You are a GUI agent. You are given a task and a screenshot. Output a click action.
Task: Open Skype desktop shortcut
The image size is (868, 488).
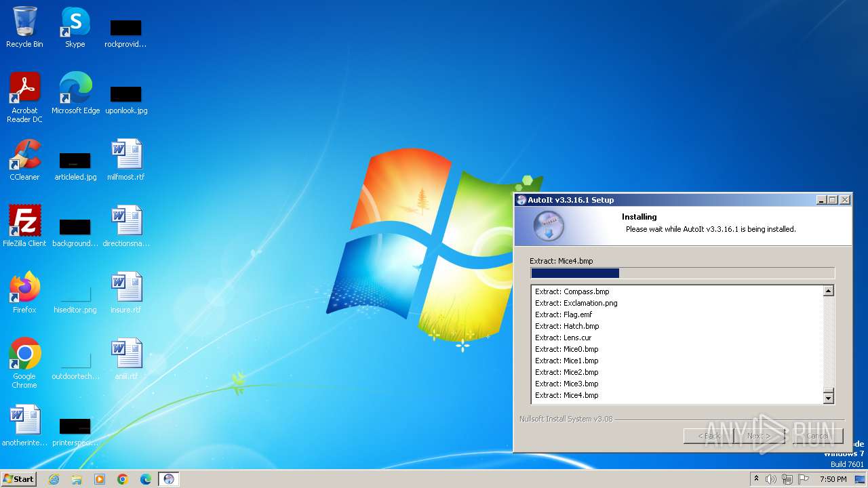[x=75, y=27]
